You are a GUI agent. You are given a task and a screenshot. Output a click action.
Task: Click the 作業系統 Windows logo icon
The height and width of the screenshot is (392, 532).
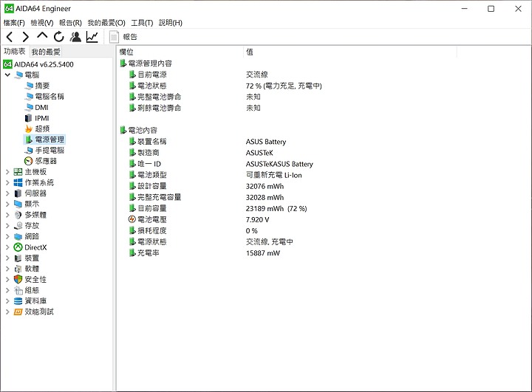click(x=18, y=183)
